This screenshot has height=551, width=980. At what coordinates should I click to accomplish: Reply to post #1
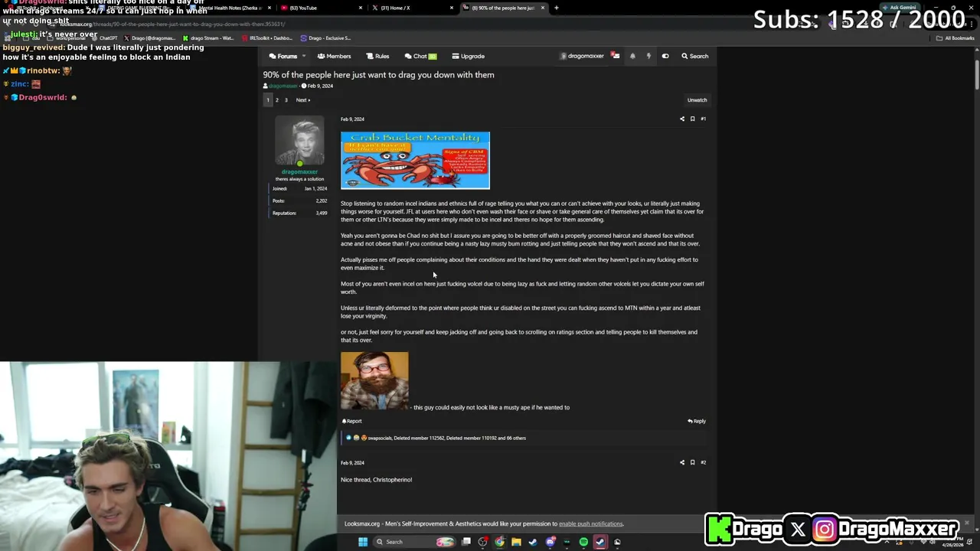pyautogui.click(x=697, y=421)
